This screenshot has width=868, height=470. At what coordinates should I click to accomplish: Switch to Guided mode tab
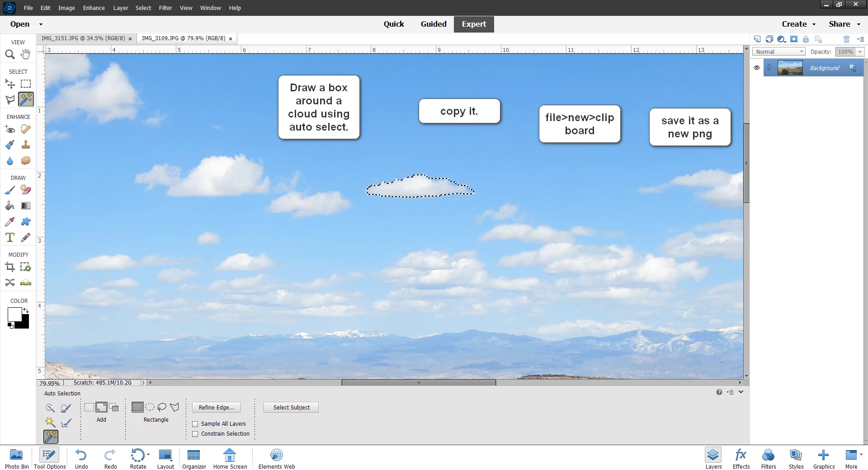(434, 24)
